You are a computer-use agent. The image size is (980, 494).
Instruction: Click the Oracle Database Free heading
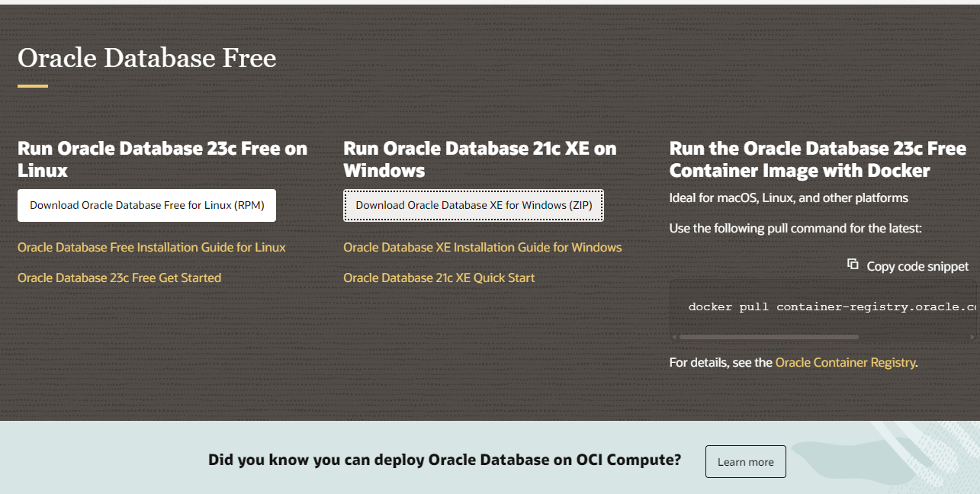[147, 57]
